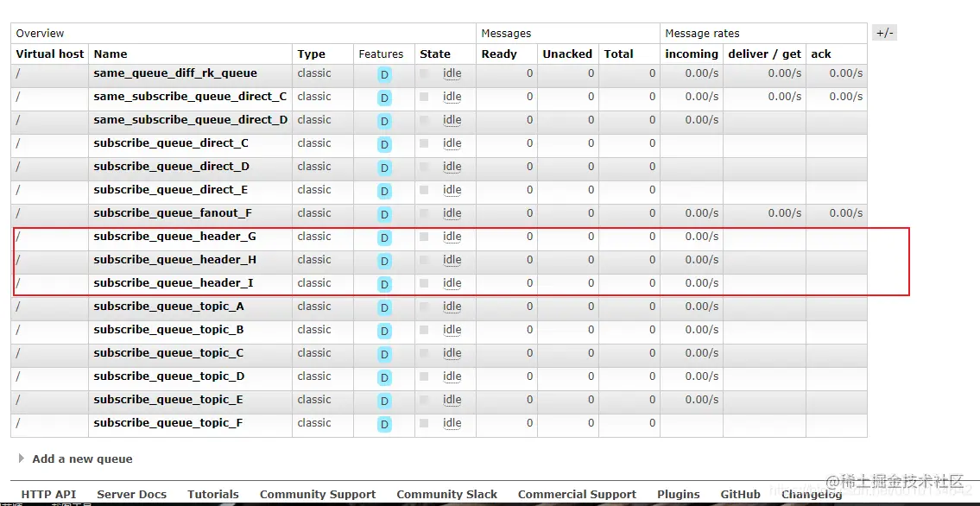Open the Tutorials footer link
Screen dimensions: 980x506
coord(213,494)
